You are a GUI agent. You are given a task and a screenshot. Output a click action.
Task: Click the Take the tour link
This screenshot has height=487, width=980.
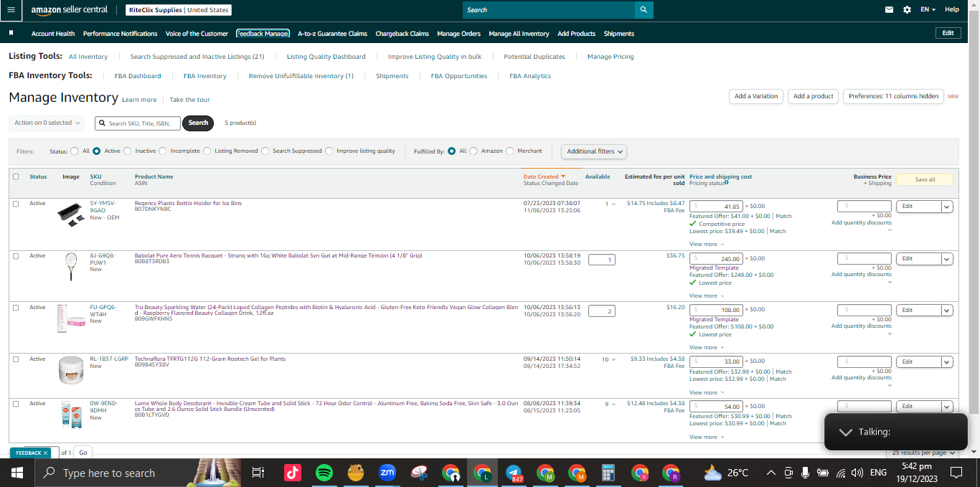189,100
